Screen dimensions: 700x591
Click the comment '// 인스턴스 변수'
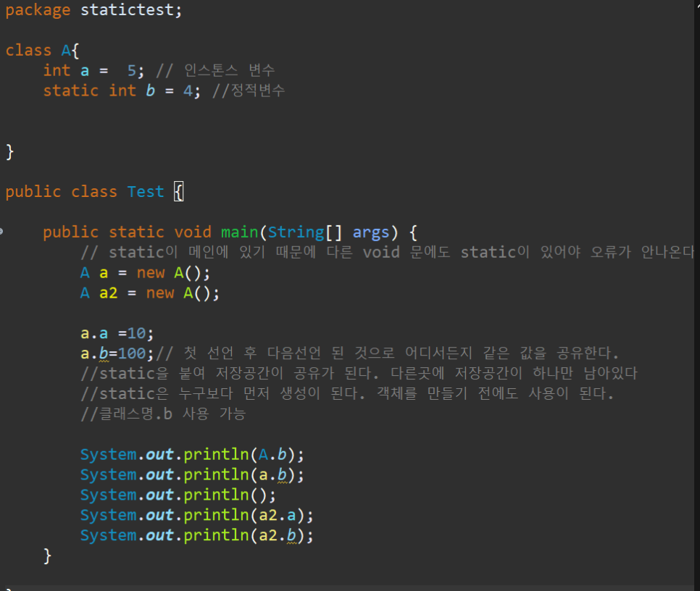[215, 70]
